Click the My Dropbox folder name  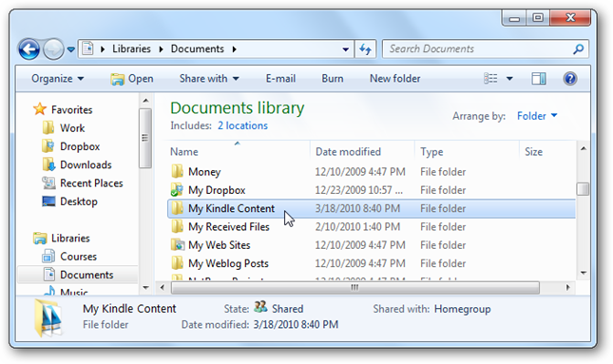tap(217, 190)
